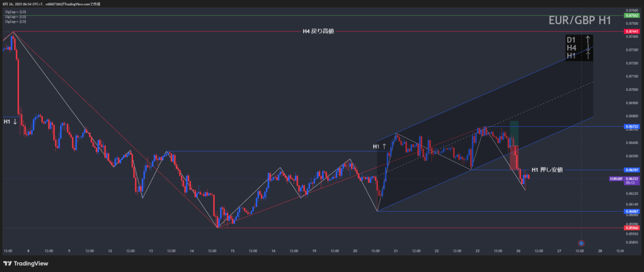Select the third ZigZag++ indicator legend

tap(15, 22)
